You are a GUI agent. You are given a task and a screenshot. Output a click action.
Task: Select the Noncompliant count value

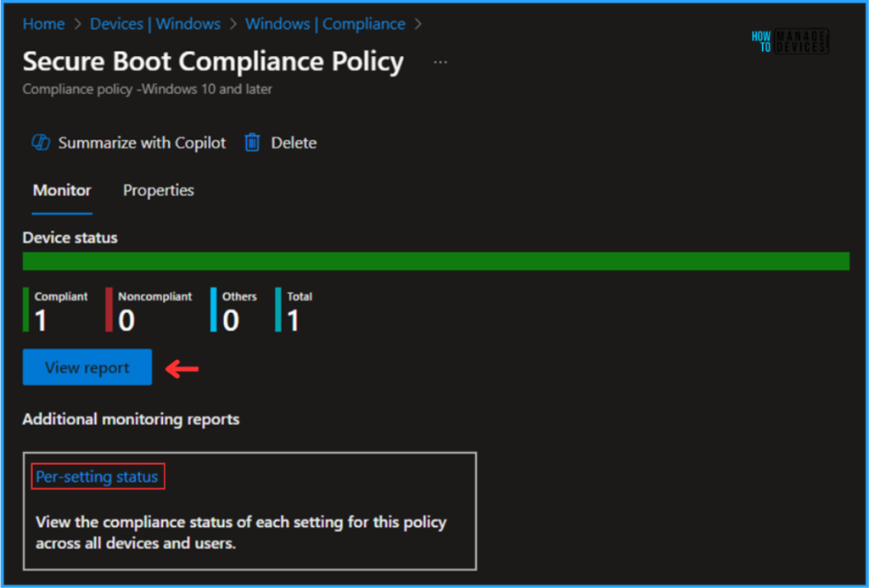click(x=126, y=321)
